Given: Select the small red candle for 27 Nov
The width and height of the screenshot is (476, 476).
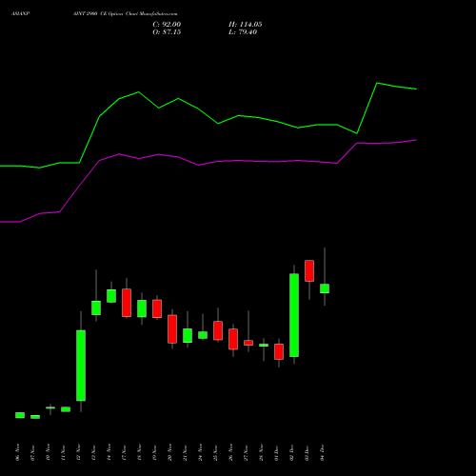Looking at the screenshot, I should (248, 343).
